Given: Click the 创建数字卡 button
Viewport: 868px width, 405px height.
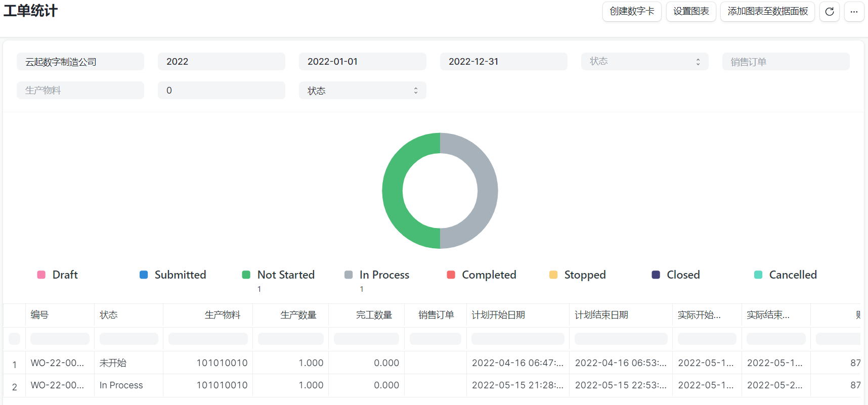Looking at the screenshot, I should pos(632,12).
